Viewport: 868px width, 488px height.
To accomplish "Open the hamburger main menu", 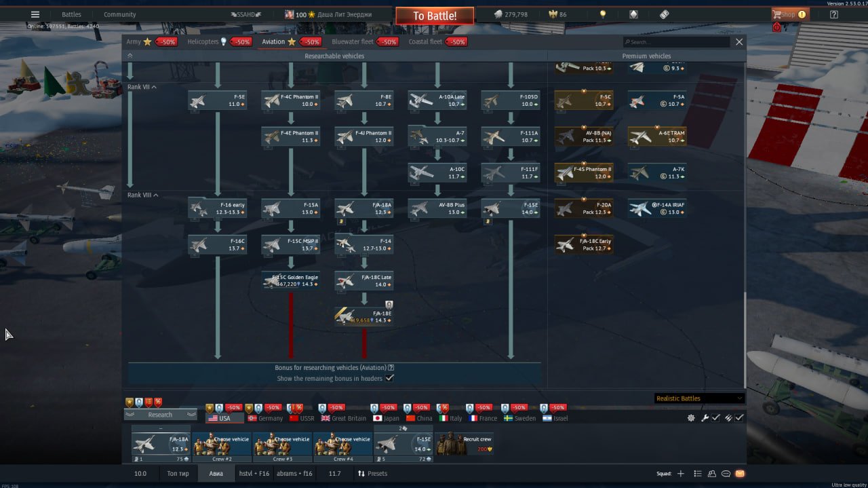I will (x=35, y=14).
